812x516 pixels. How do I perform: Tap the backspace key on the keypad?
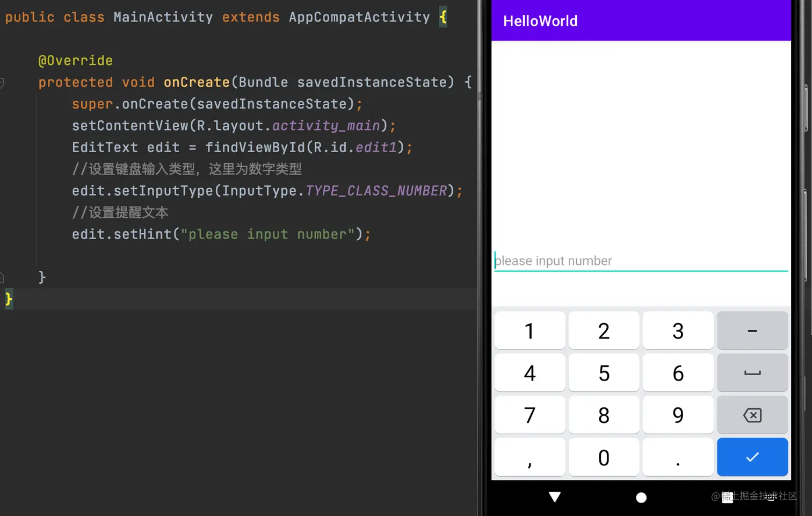752,415
